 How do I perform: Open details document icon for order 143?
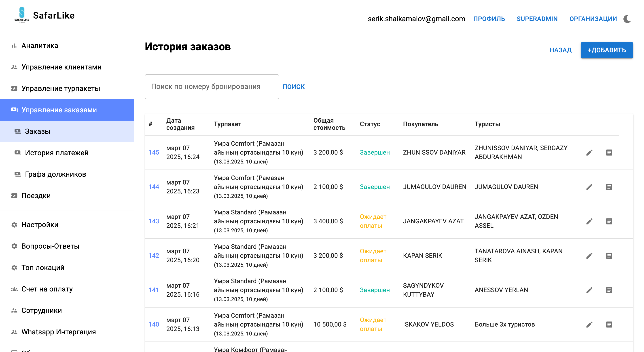[609, 221]
